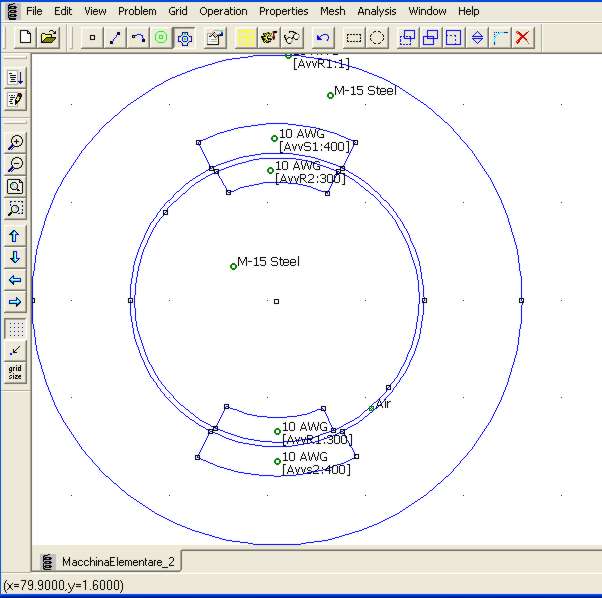Viewport: 602px width, 598px height.
Task: Toggle the snap to grid button
Action: click(x=15, y=350)
